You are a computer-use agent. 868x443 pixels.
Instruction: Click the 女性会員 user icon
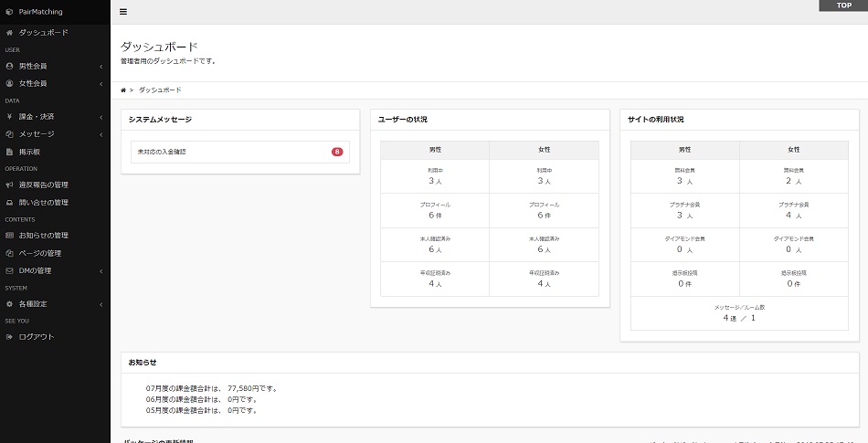9,83
